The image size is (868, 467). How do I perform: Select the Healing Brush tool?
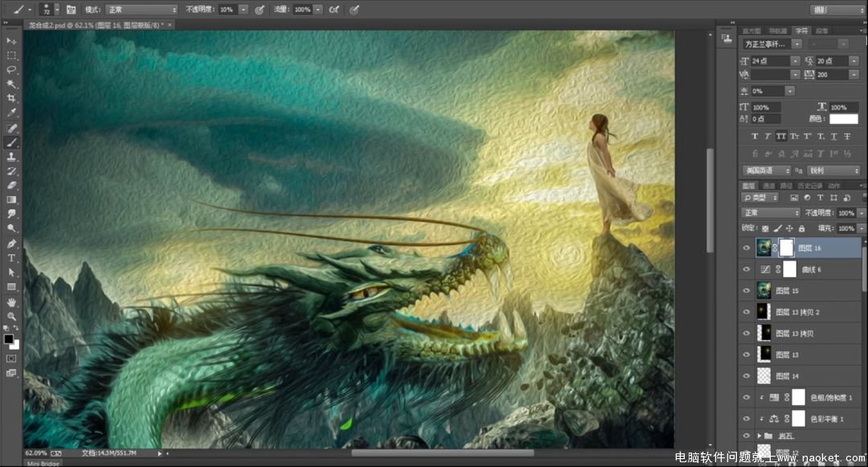pyautogui.click(x=11, y=128)
